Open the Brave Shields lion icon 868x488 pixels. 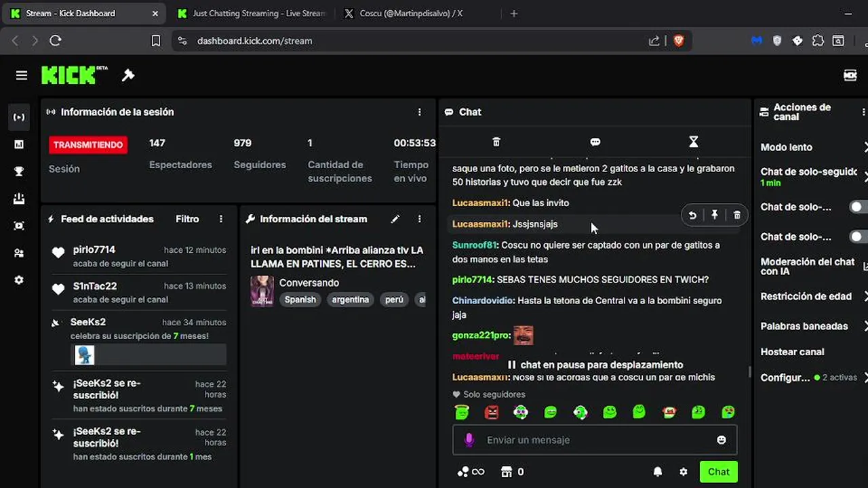click(x=679, y=41)
